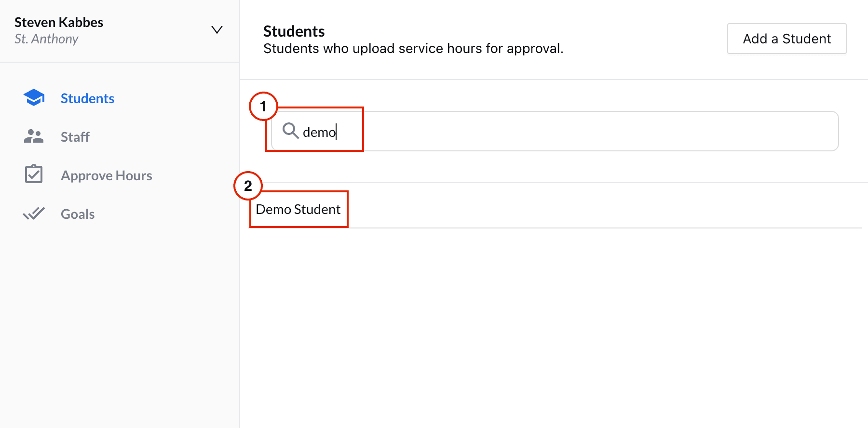Focus the student search field containing demo

[555, 131]
